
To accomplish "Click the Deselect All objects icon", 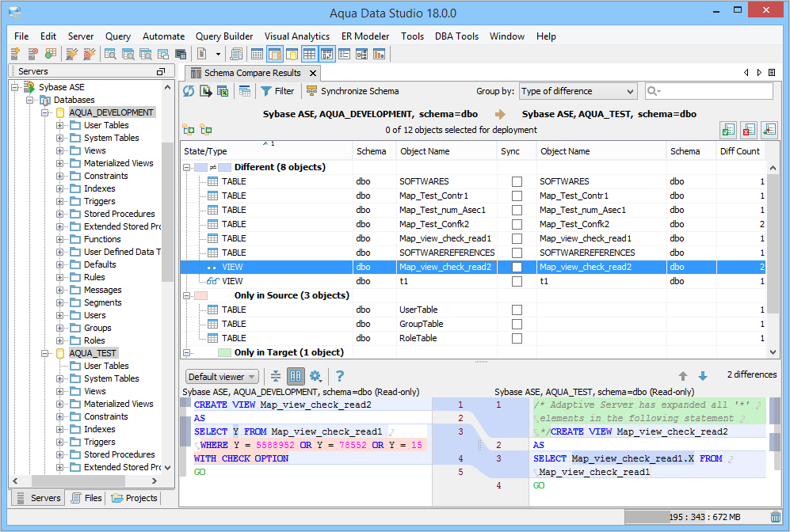I will click(749, 130).
